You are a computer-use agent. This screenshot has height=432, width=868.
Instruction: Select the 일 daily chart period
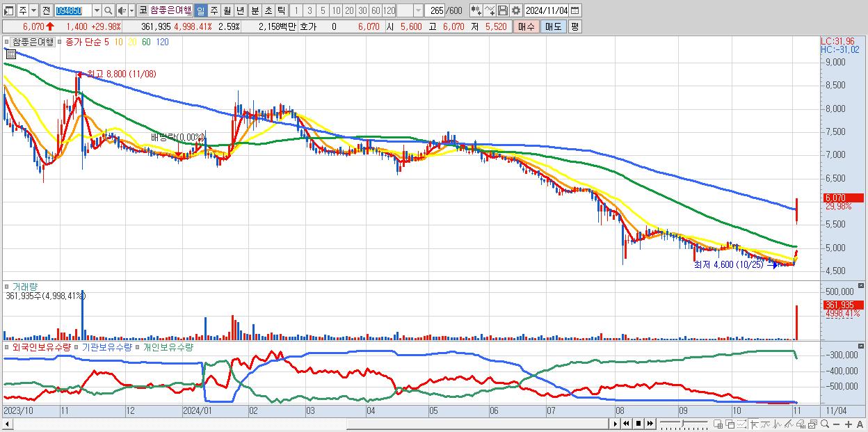click(200, 10)
